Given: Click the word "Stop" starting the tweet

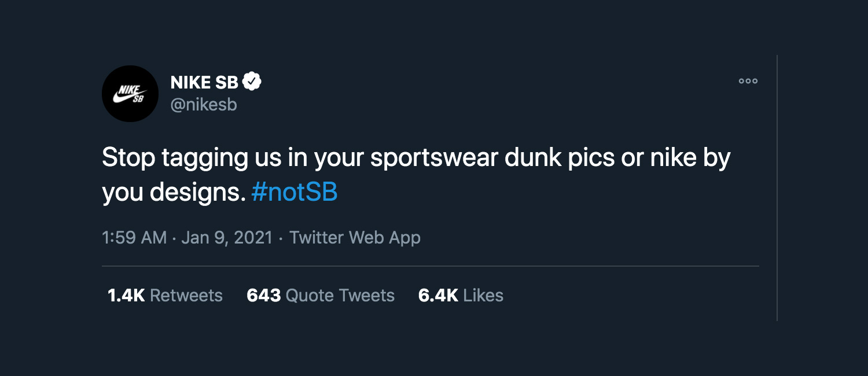Looking at the screenshot, I should (128, 158).
